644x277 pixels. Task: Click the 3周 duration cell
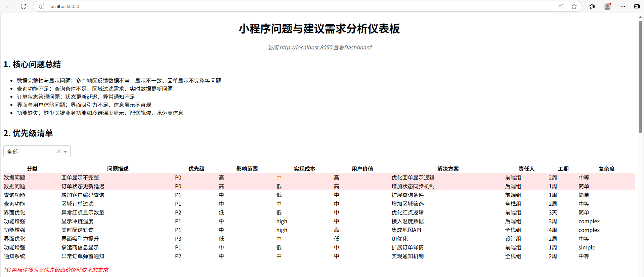[x=563, y=221]
